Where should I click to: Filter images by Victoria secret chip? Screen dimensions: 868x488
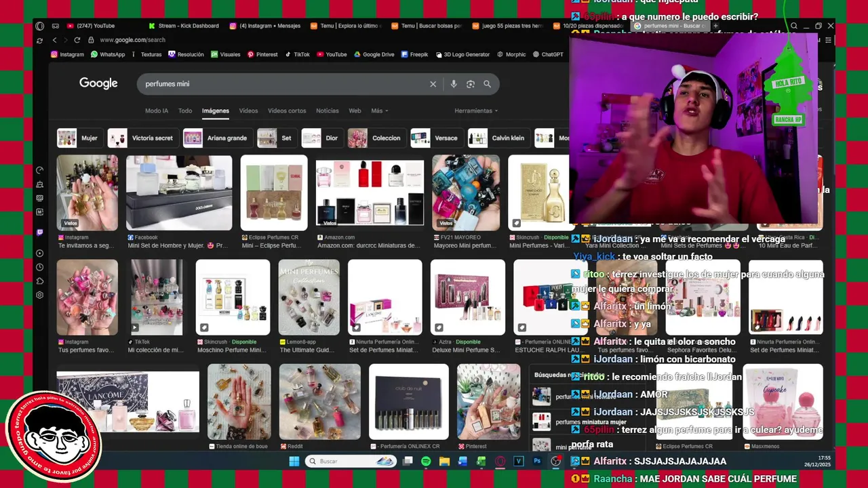144,138
